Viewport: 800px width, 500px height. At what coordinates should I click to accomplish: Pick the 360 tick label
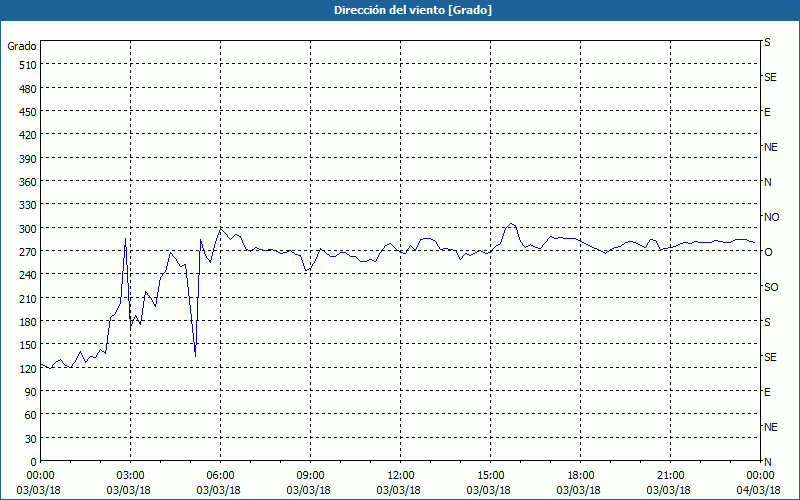click(28, 182)
